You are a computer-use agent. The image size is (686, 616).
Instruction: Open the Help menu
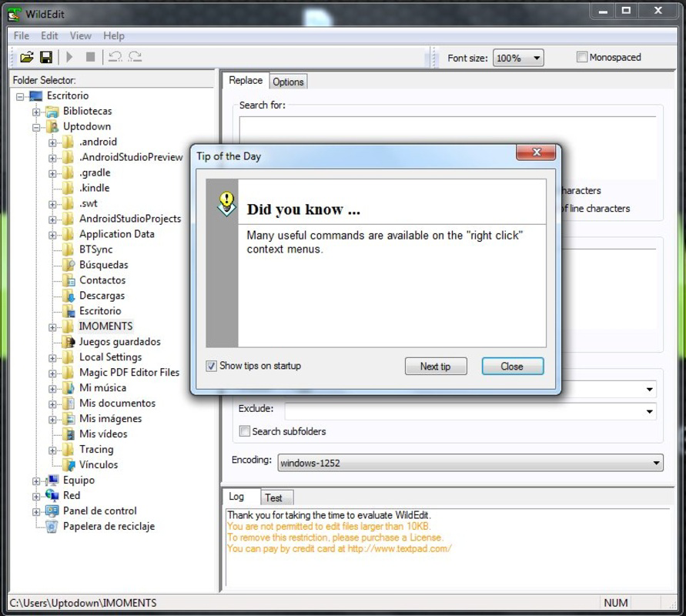pos(114,36)
